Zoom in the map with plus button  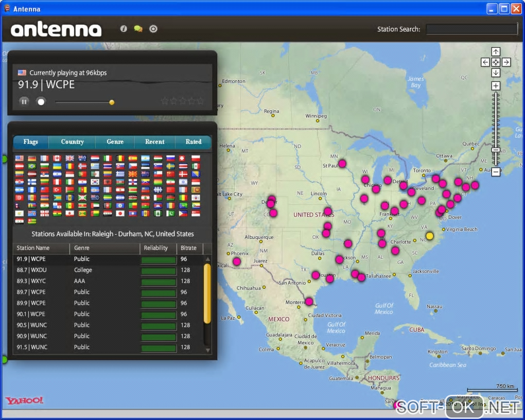click(496, 86)
